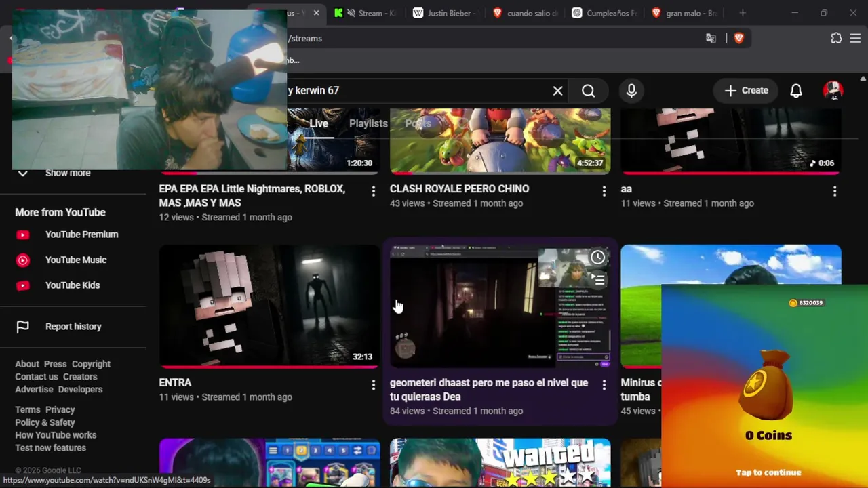868x488 pixels.
Task: Open options menu for geometeri dhaast video
Action: 604,386
